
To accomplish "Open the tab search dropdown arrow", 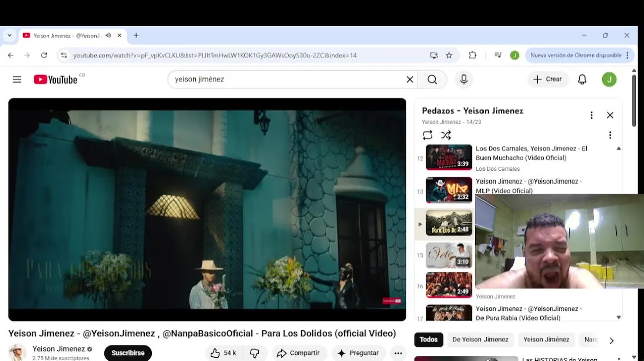I will point(9,36).
